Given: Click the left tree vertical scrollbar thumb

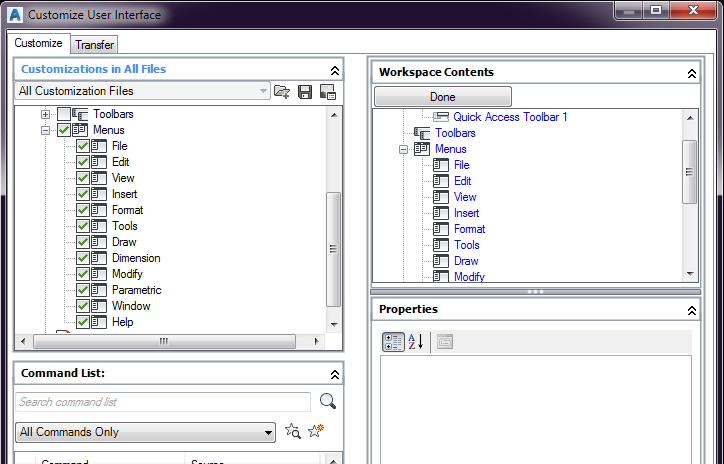Looking at the screenshot, I should coord(333,249).
